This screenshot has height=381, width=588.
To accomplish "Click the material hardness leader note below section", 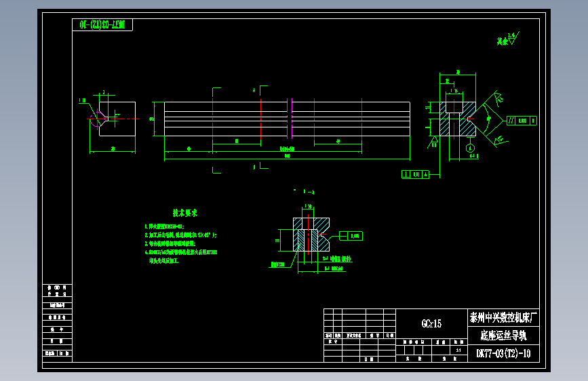I will pyautogui.click(x=278, y=264).
